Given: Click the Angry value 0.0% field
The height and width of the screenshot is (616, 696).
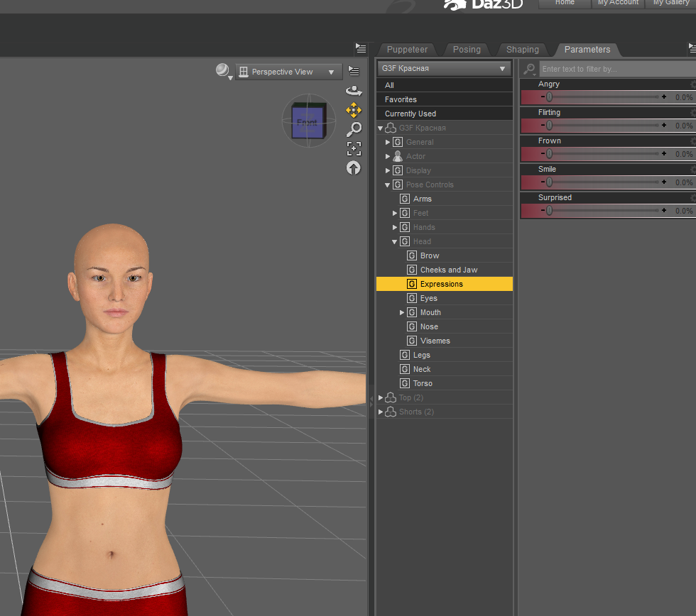Looking at the screenshot, I should 683,97.
